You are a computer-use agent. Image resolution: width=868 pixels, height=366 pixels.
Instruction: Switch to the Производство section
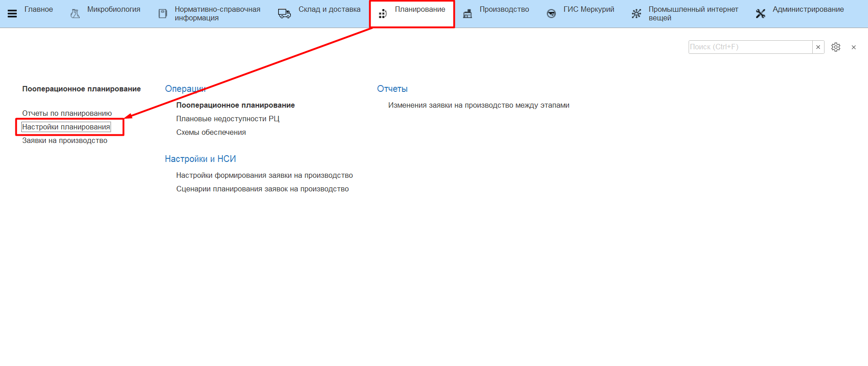click(504, 10)
